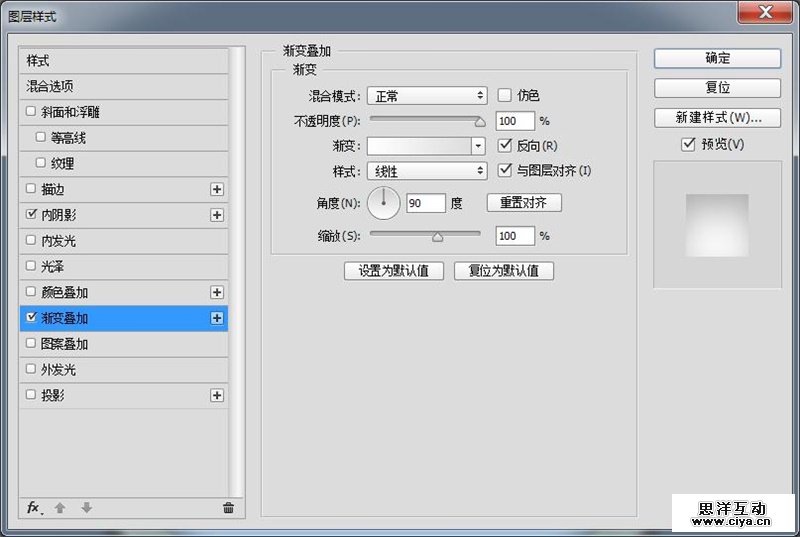Click the 重置对齐 button
The width and height of the screenshot is (800, 537).
pyautogui.click(x=524, y=203)
